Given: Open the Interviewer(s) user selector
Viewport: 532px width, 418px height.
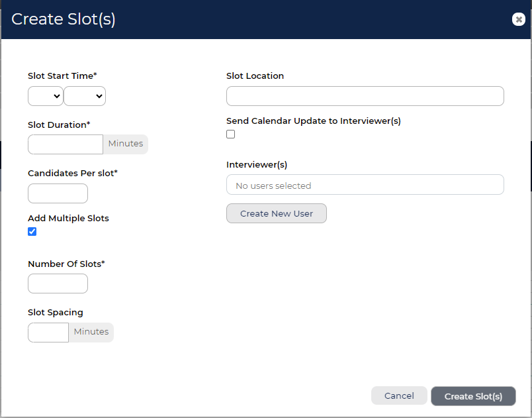Looking at the screenshot, I should point(365,185).
